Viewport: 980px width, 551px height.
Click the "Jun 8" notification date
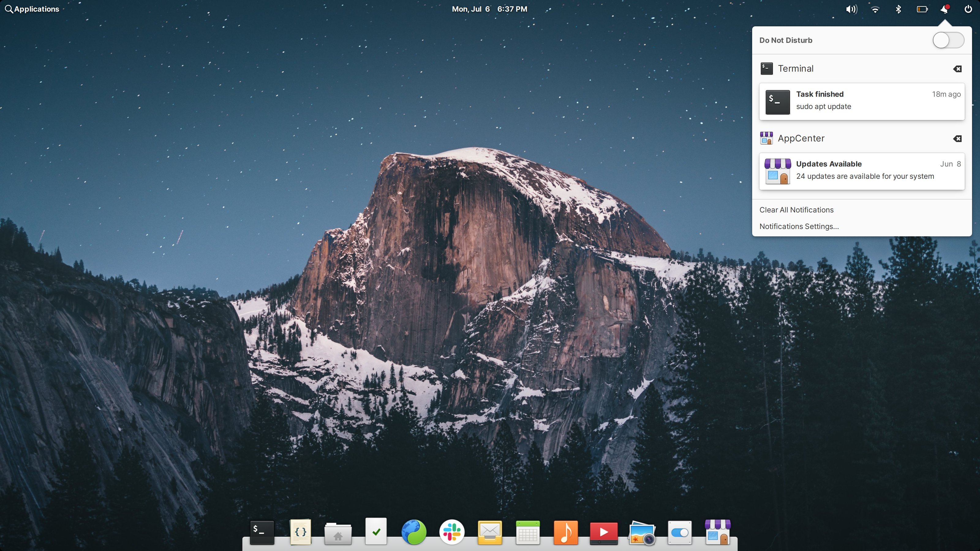pos(950,164)
